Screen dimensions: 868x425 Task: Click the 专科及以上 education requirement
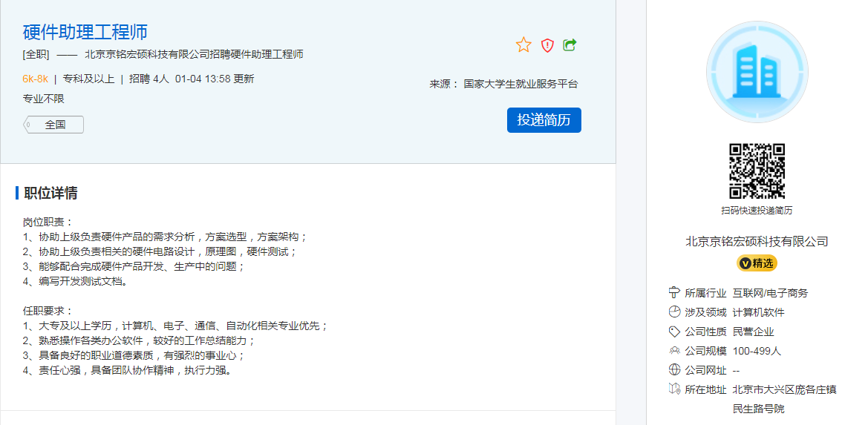[88, 79]
